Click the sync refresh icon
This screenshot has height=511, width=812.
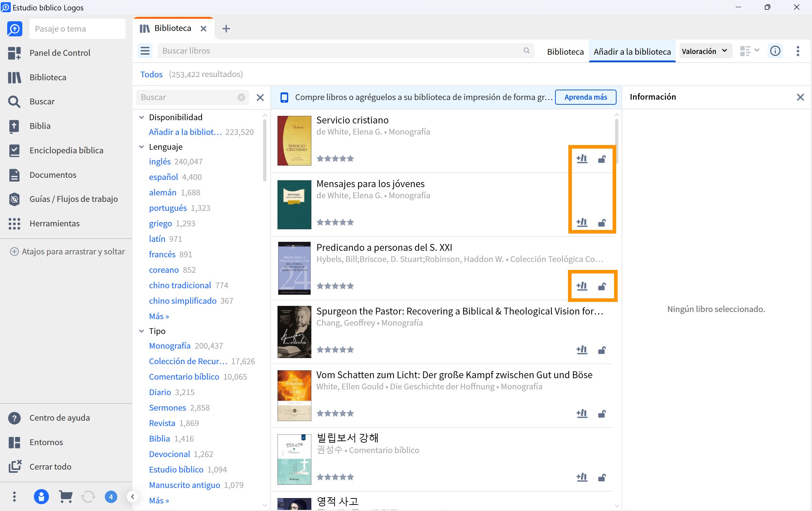(88, 497)
